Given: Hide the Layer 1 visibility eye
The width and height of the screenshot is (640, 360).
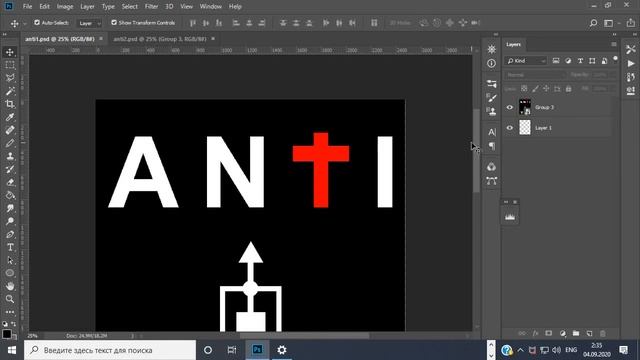Looking at the screenshot, I should pos(509,128).
